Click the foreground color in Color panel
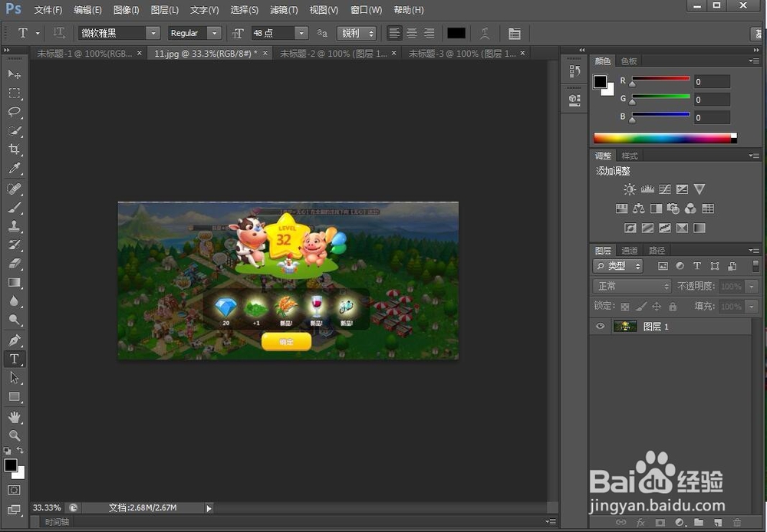The height and width of the screenshot is (532, 767). (x=601, y=82)
